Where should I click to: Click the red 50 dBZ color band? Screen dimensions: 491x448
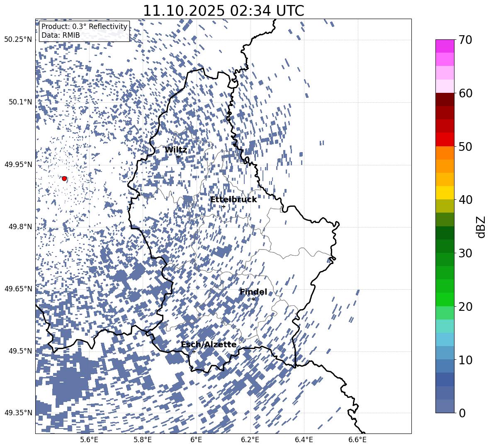[x=445, y=140]
